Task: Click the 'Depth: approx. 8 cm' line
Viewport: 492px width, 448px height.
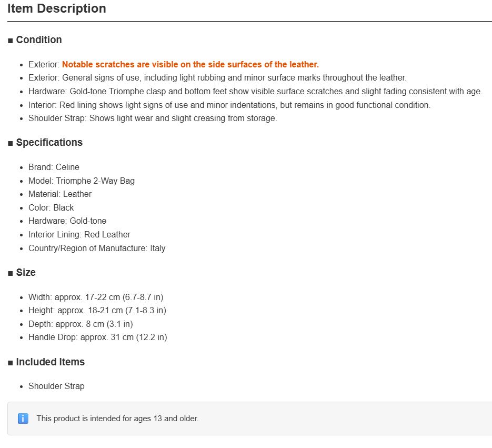Action: 81,324
